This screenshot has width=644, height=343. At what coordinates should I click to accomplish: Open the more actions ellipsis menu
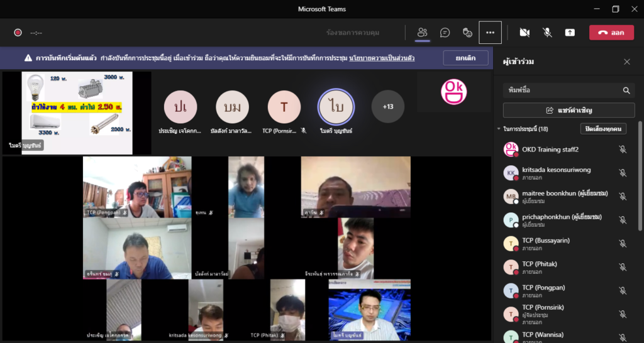pos(490,33)
